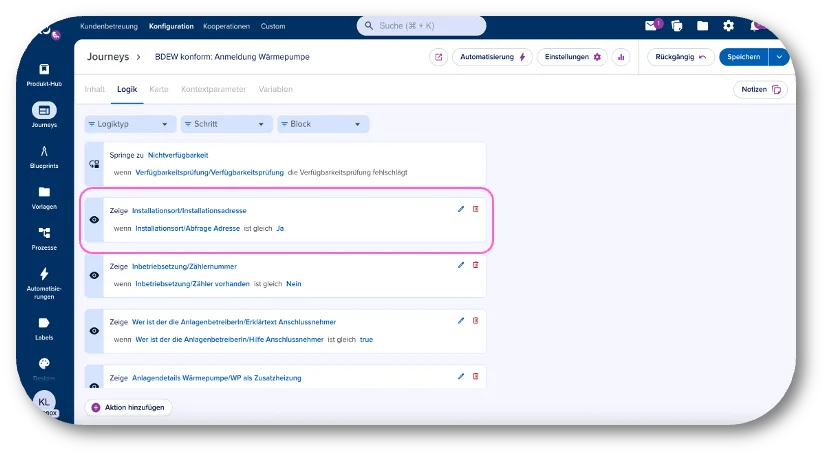Viewport: 827px width, 456px height.
Task: Toggle the eye for Installationsadresse rule
Action: pos(94,219)
